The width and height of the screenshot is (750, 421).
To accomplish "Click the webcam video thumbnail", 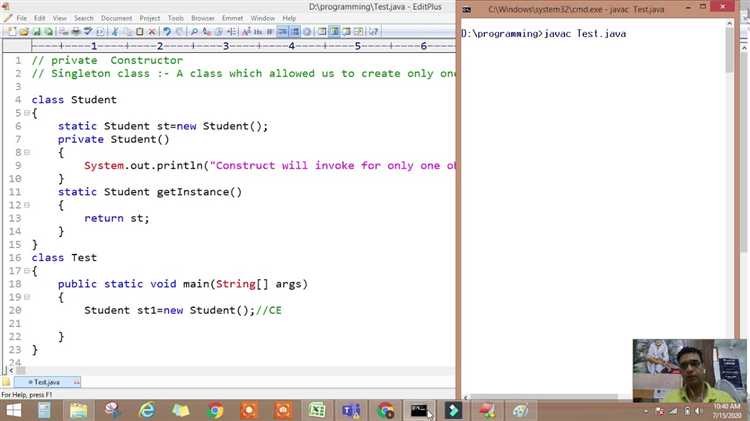I will [x=689, y=370].
